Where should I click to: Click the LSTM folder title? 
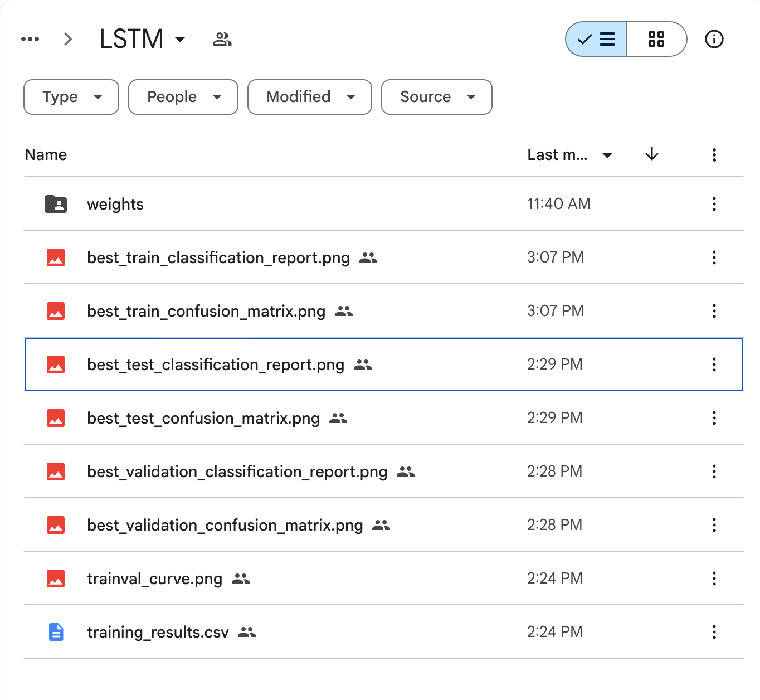coord(131,39)
